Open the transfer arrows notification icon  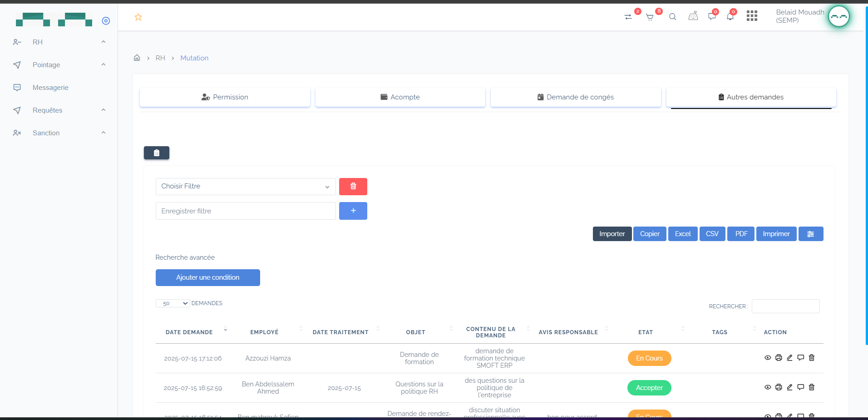(x=628, y=17)
